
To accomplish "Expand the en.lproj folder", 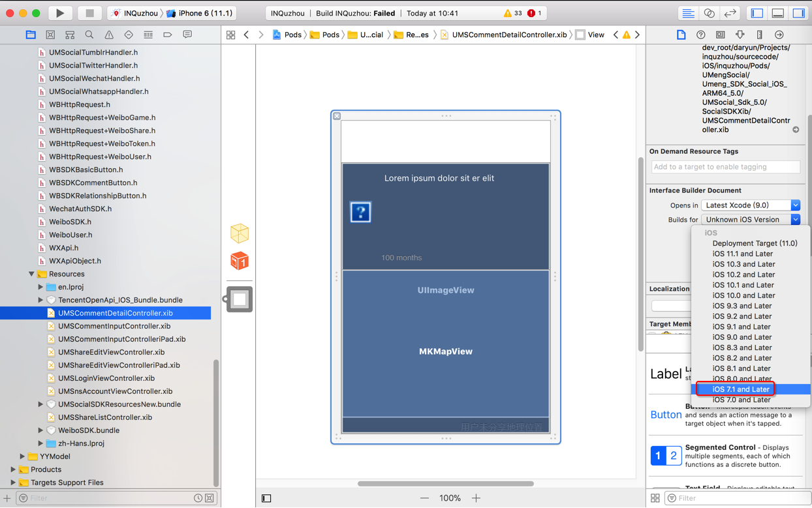I will pos(40,287).
